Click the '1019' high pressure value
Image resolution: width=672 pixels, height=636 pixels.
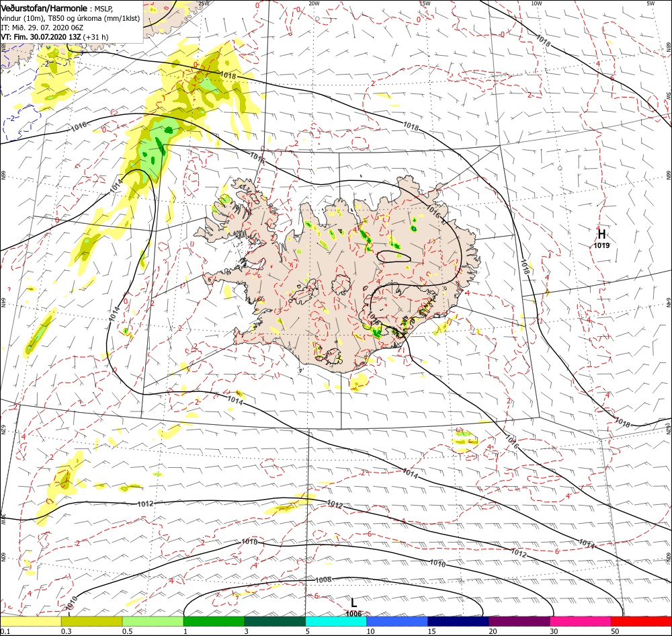(x=601, y=245)
